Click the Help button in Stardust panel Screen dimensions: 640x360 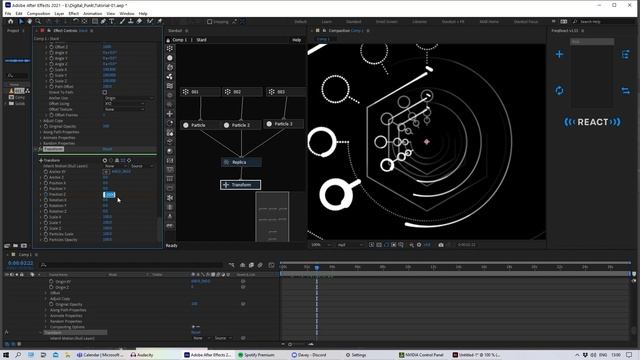coord(297,40)
